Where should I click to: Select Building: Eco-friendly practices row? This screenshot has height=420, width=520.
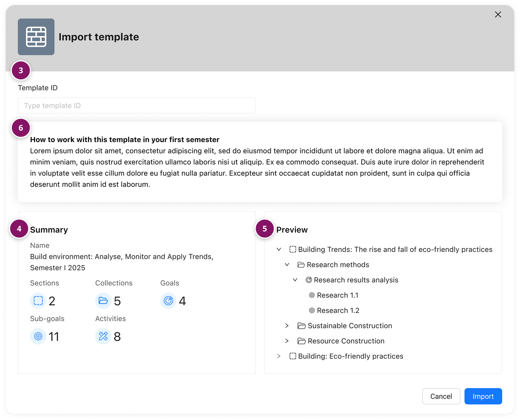click(351, 356)
